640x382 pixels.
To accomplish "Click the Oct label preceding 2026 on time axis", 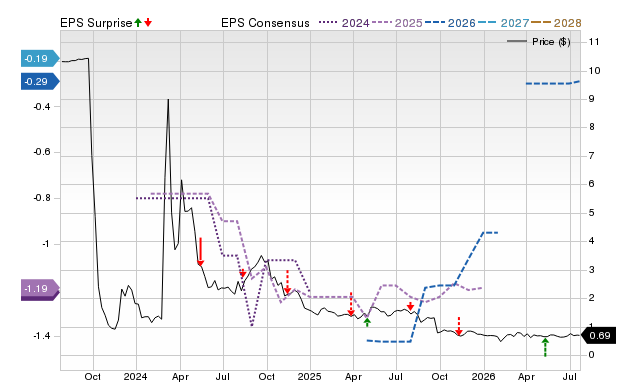I will click(440, 376).
